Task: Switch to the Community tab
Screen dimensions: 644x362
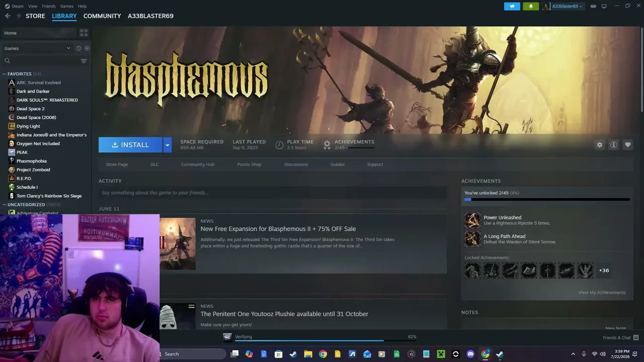Action: (x=102, y=16)
